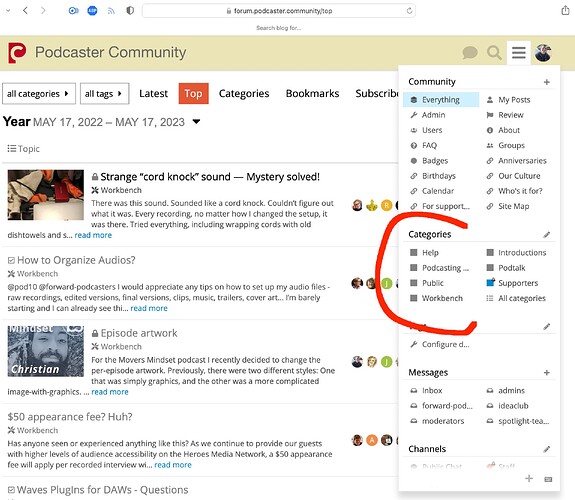The height and width of the screenshot is (500, 575).
Task: Open the How to Organize Audios topic
Action: coord(76,260)
